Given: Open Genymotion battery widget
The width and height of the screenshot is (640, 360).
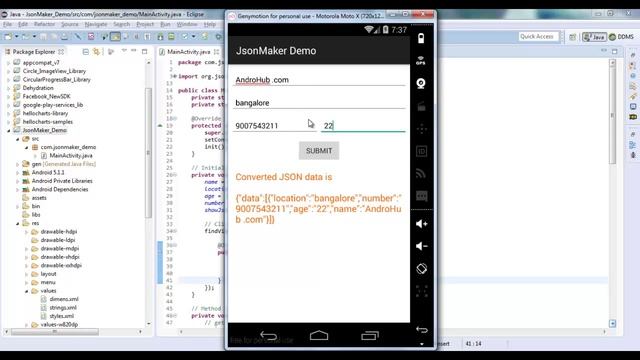Looking at the screenshot, I should (x=421, y=38).
